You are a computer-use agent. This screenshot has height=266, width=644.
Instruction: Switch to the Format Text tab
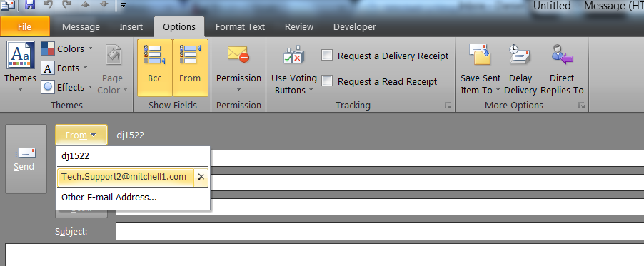(x=241, y=26)
